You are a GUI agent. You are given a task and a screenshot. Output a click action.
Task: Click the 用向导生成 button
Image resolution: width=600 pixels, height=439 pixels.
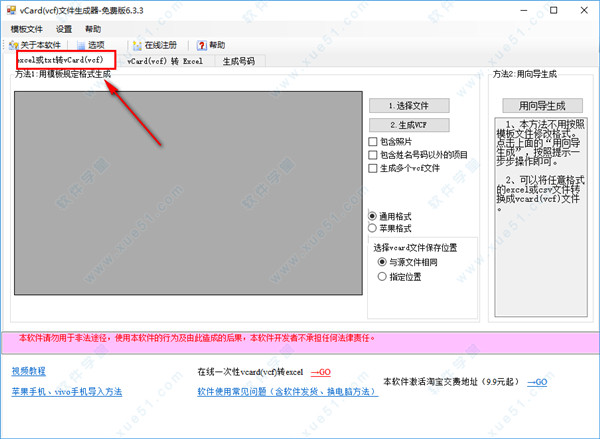541,105
